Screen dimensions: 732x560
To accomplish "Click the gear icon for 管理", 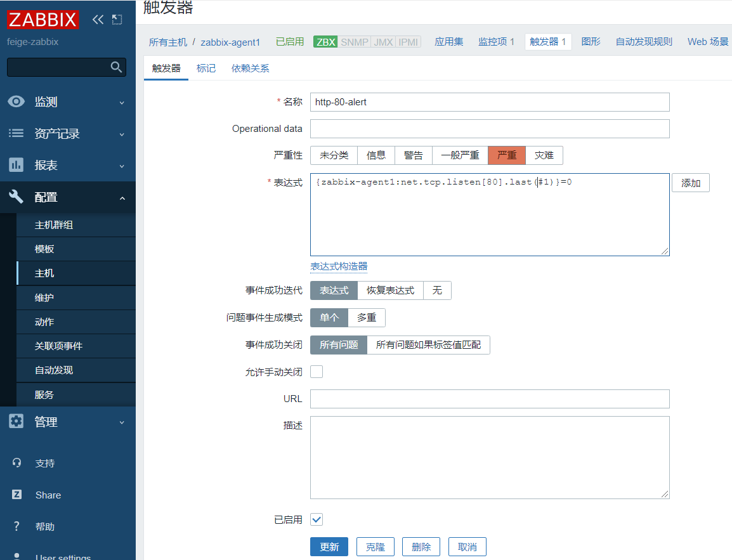I will pyautogui.click(x=16, y=421).
